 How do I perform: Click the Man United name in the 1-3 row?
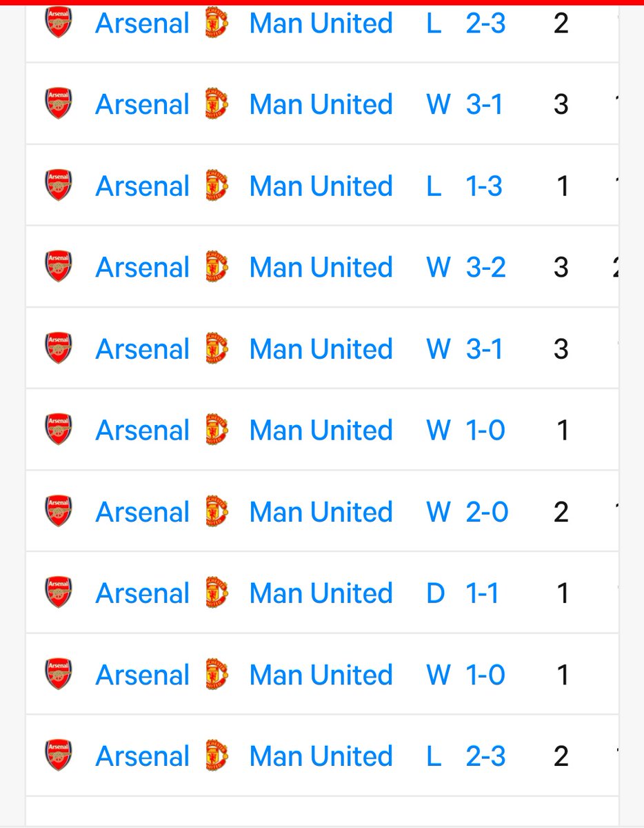[x=321, y=186]
